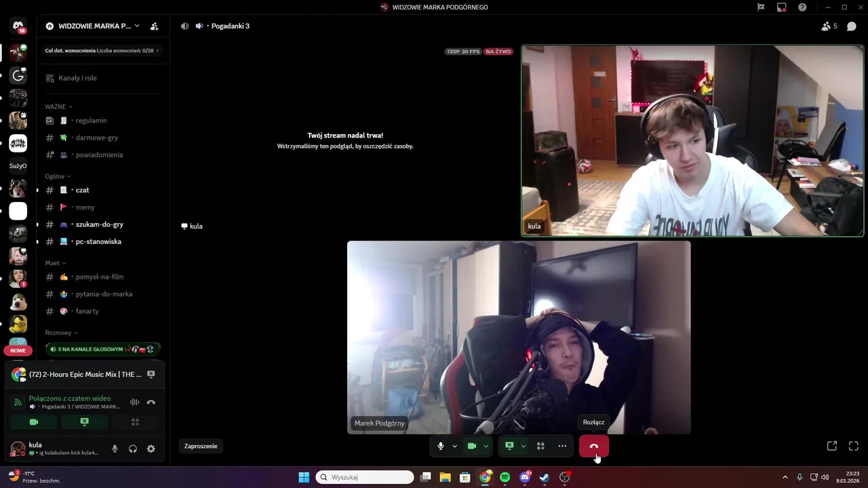Collapse the WAŻNE category
This screenshot has width=868, height=488.
coord(59,106)
